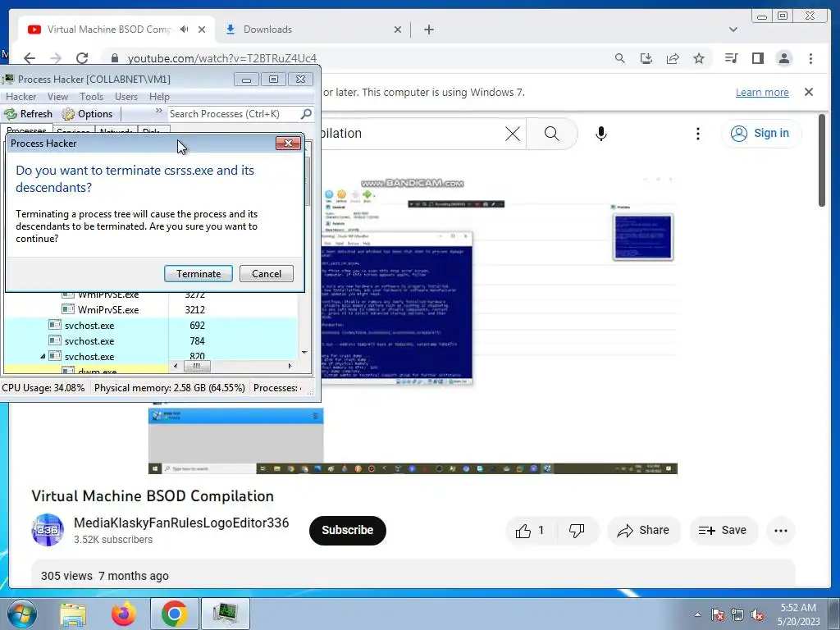Click the zoom magnifier icon in address bar
The image size is (840, 630).
(x=620, y=58)
